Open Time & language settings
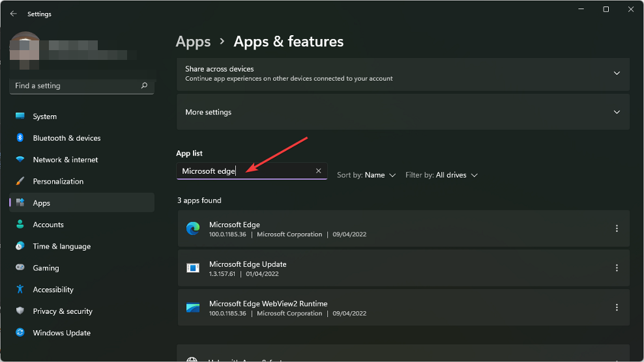Viewport: 644px width, 362px height. pyautogui.click(x=81, y=246)
